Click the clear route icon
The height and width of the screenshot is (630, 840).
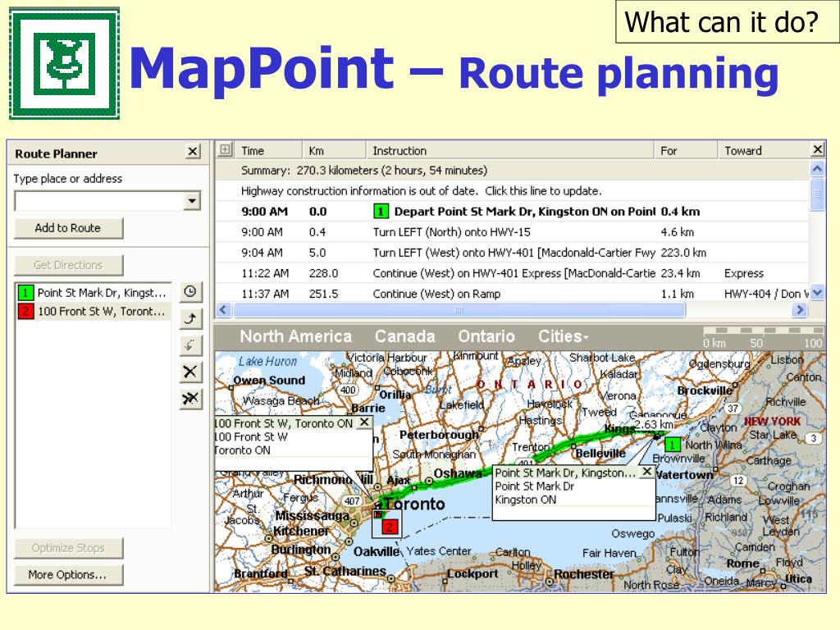[190, 399]
